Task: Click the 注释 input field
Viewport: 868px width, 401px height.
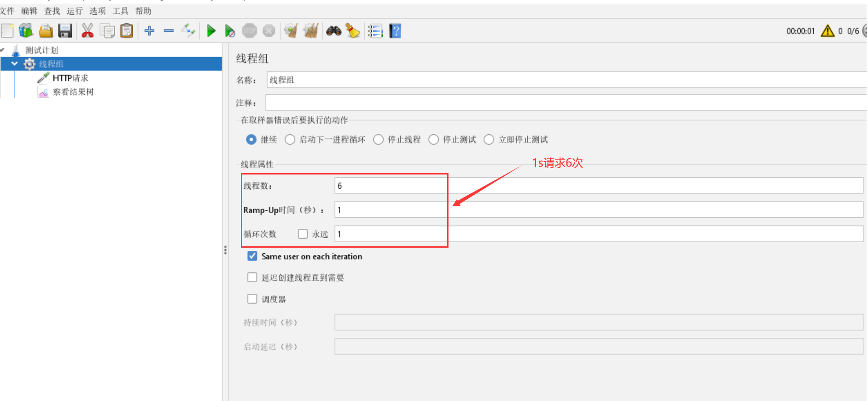Action: point(566,103)
